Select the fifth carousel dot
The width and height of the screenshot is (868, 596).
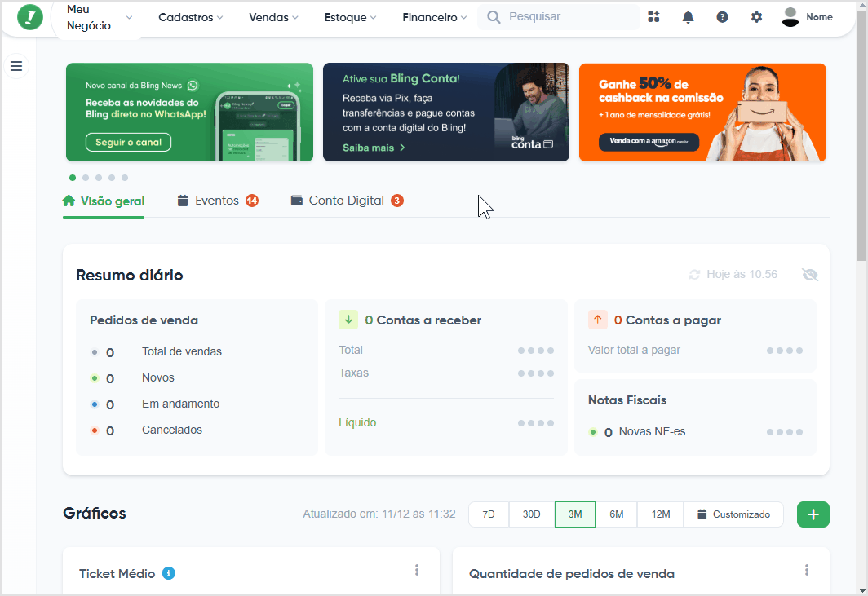pyautogui.click(x=125, y=178)
